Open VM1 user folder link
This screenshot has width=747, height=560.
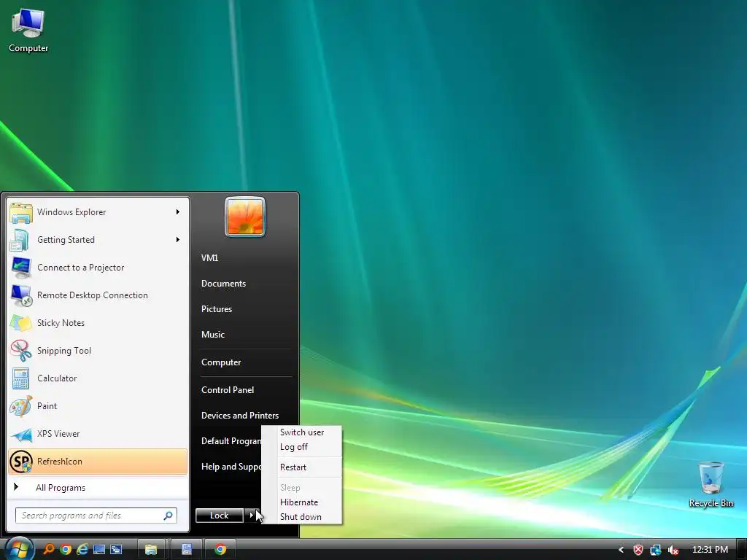coord(209,258)
